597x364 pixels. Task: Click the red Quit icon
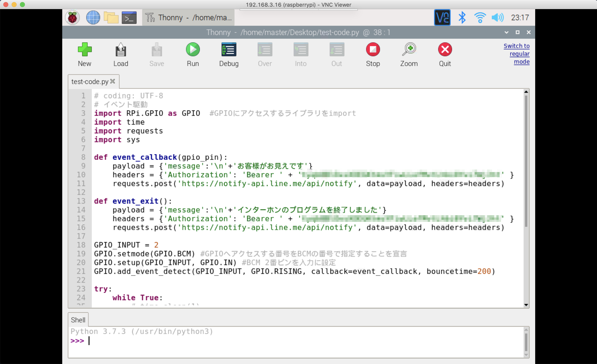(445, 50)
